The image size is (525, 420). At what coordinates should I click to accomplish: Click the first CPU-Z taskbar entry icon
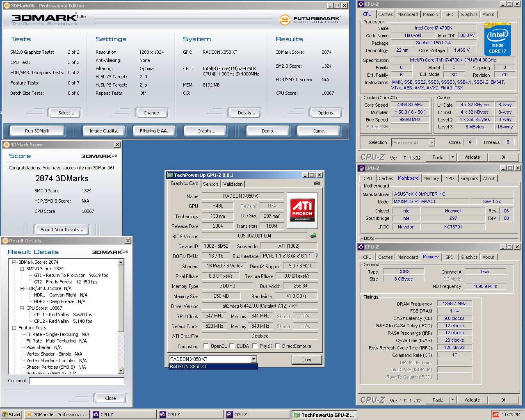tap(96, 415)
